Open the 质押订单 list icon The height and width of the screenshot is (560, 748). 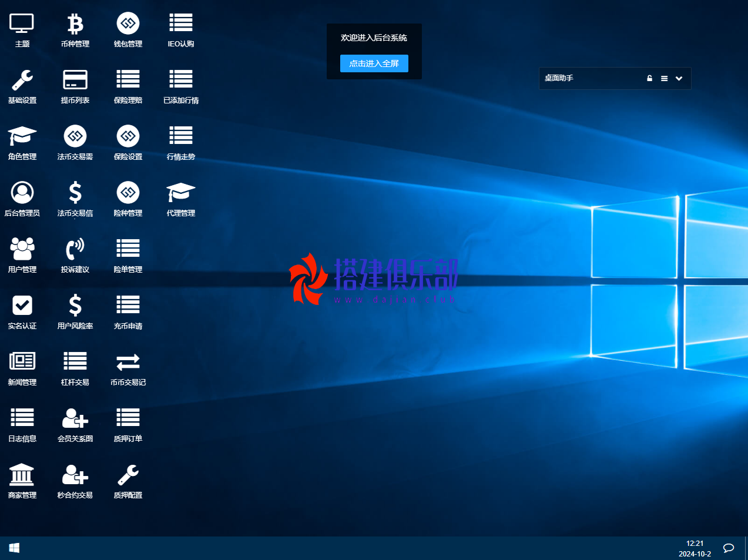click(128, 424)
